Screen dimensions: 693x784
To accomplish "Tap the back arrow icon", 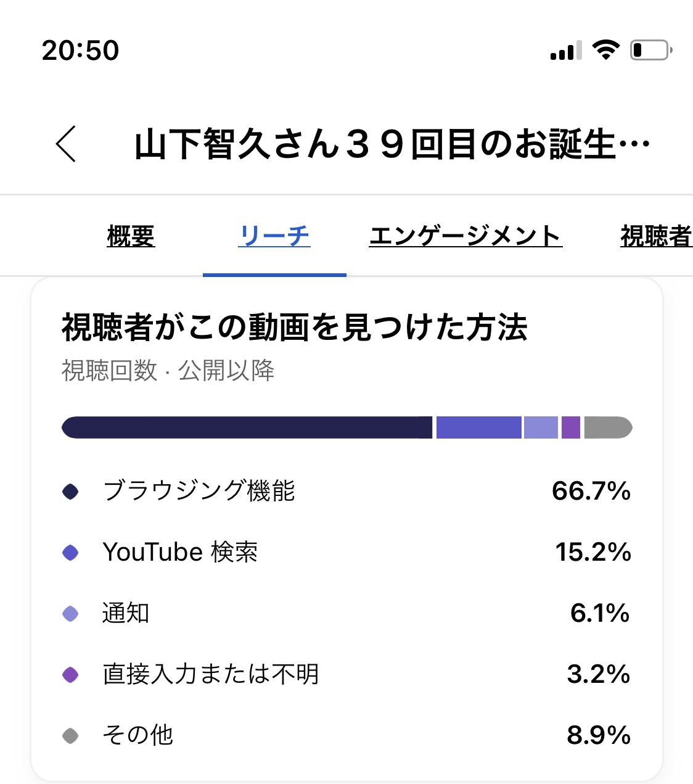I will tap(66, 144).
